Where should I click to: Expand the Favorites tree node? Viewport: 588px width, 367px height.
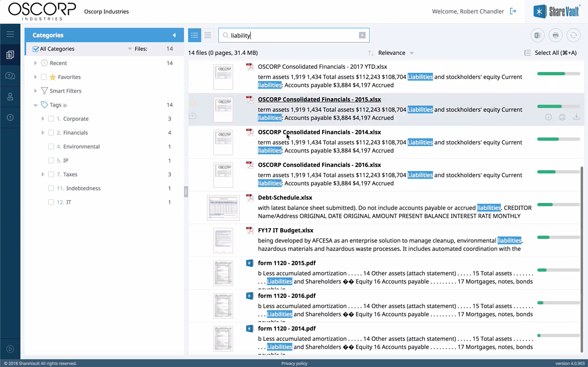click(x=35, y=77)
